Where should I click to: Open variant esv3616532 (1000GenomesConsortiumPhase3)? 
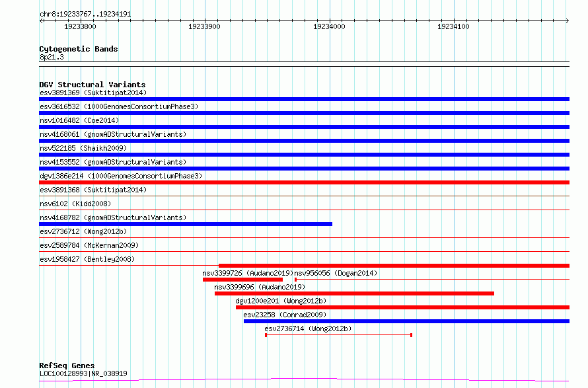(119, 106)
